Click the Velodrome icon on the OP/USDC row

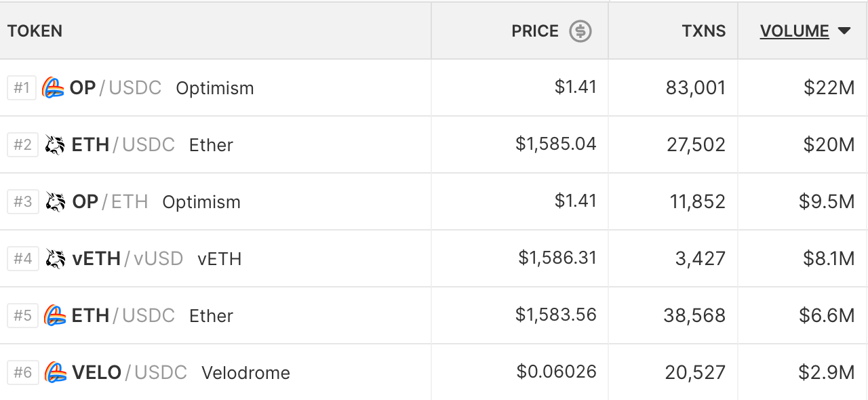point(53,88)
